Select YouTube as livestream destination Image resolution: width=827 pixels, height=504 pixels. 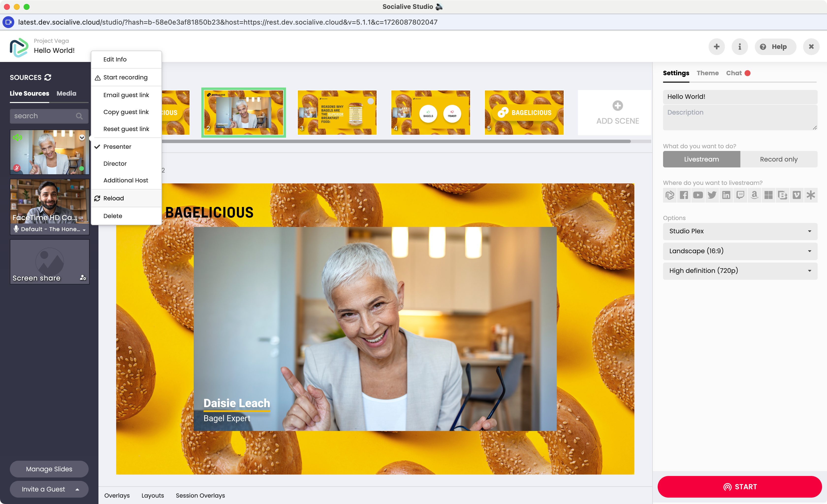click(x=698, y=195)
